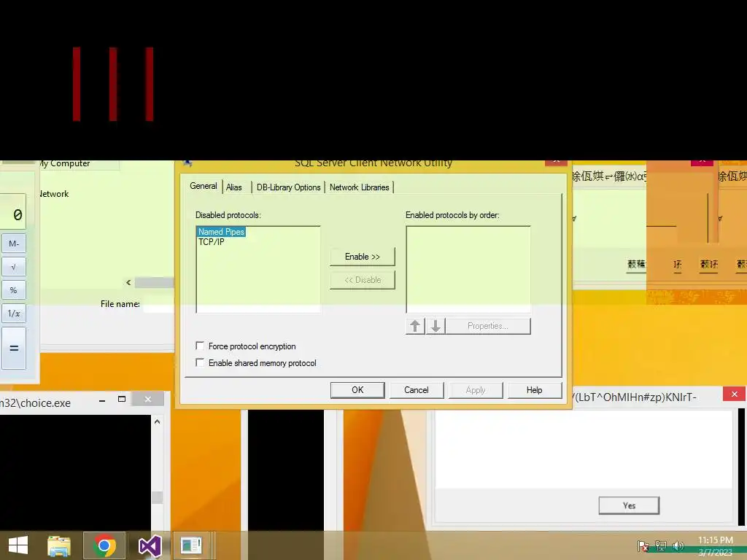Click the << Disable button
The image size is (747, 560).
(362, 280)
